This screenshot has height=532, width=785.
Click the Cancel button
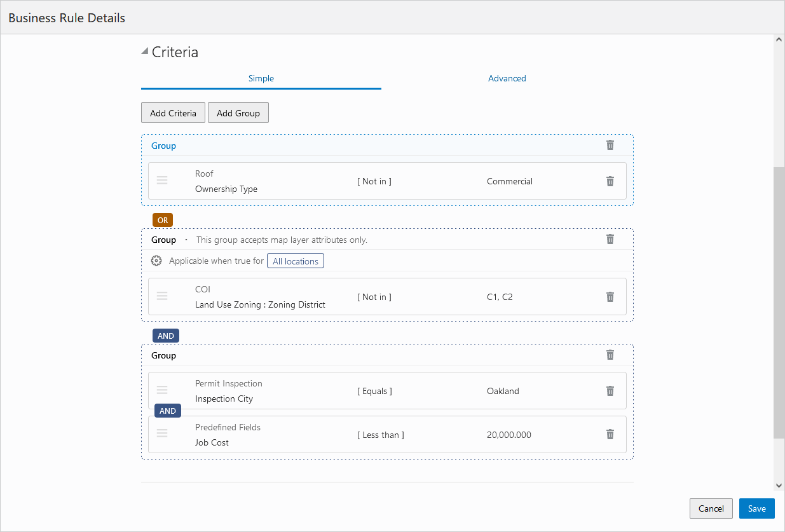(711, 508)
